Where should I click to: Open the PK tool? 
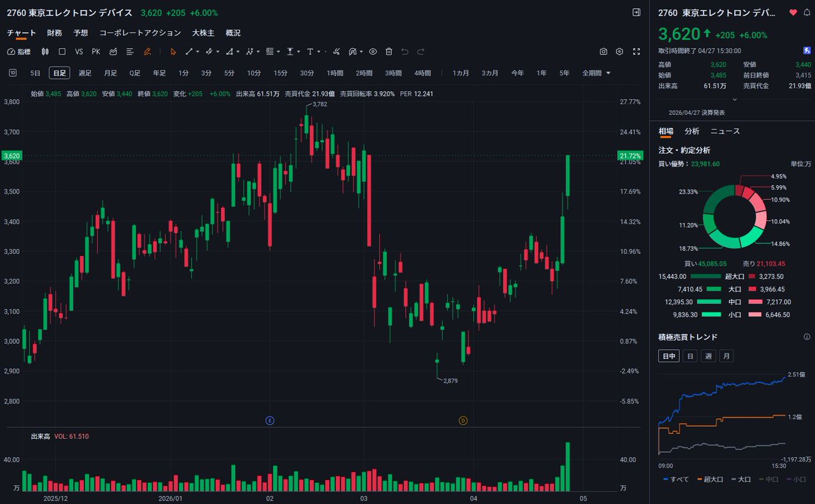[96, 52]
